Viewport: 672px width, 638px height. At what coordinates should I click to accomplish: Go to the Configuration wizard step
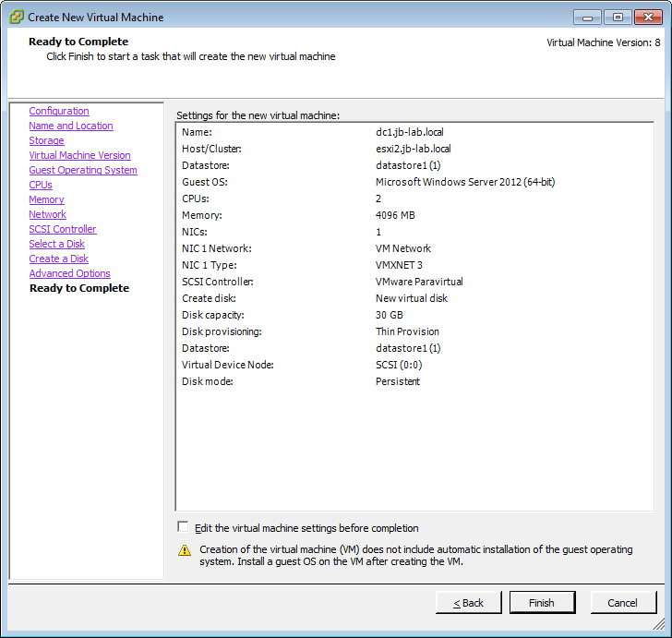(x=59, y=111)
